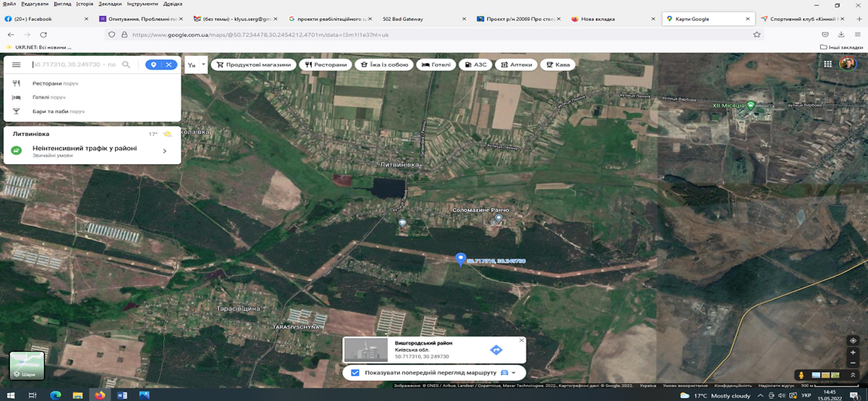868x401 pixels.
Task: Open the Google Maps hamburger menu
Action: [x=16, y=64]
